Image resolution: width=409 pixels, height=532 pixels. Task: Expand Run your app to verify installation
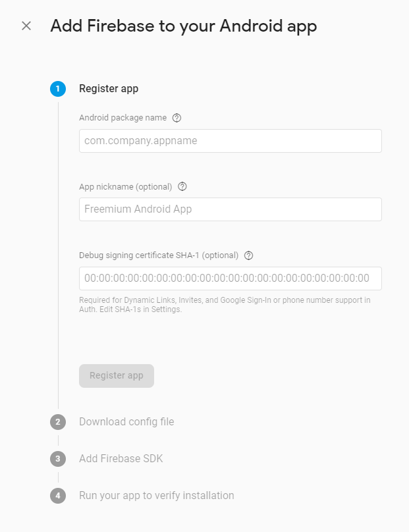[157, 495]
